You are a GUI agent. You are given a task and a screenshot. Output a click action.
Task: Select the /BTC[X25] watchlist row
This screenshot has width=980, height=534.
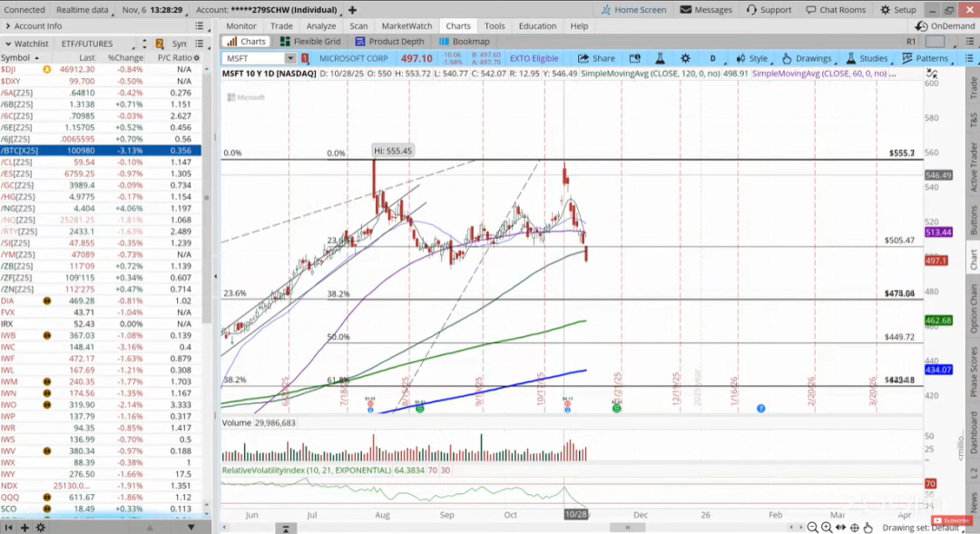point(101,151)
